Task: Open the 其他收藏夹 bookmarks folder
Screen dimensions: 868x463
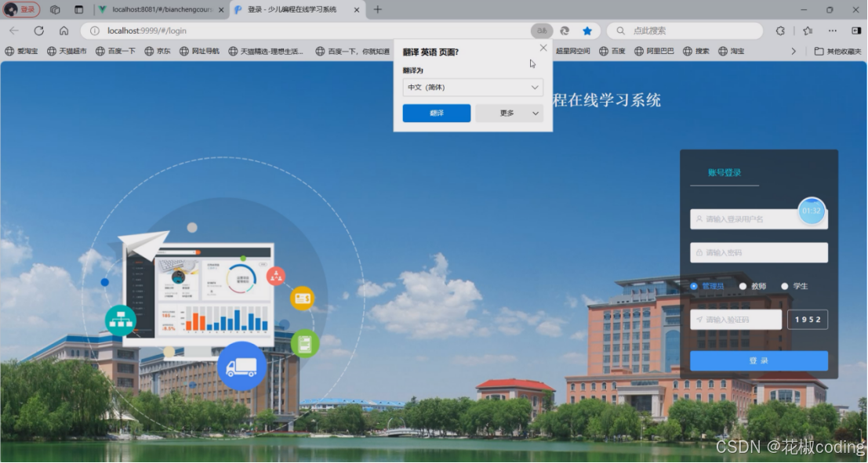Action: [841, 50]
